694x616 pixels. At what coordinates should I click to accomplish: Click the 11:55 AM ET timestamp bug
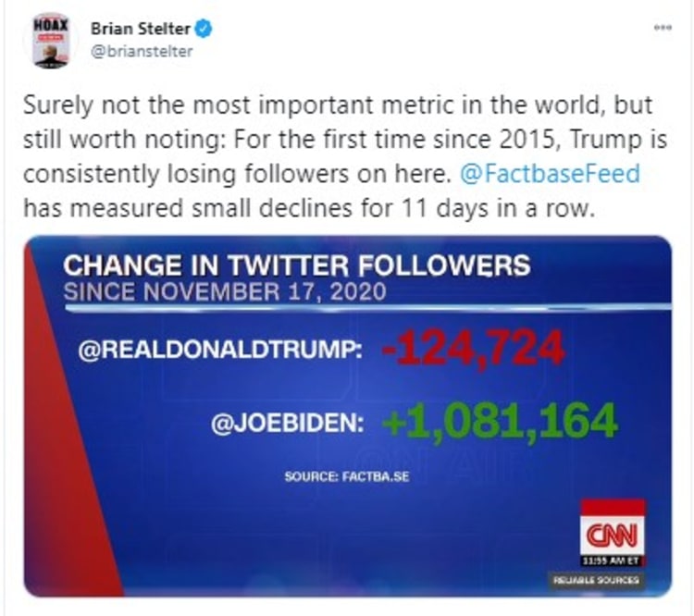612,561
